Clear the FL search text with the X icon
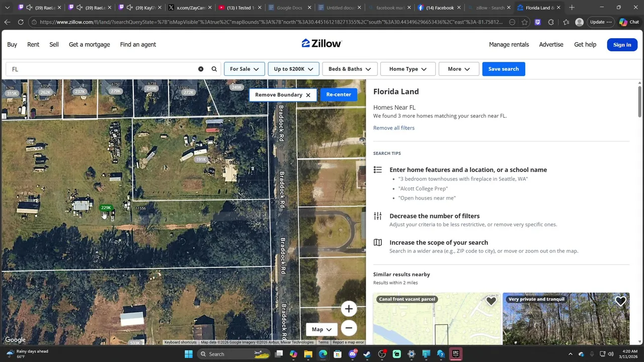Screen dimensions: 644x362 (x=201, y=69)
